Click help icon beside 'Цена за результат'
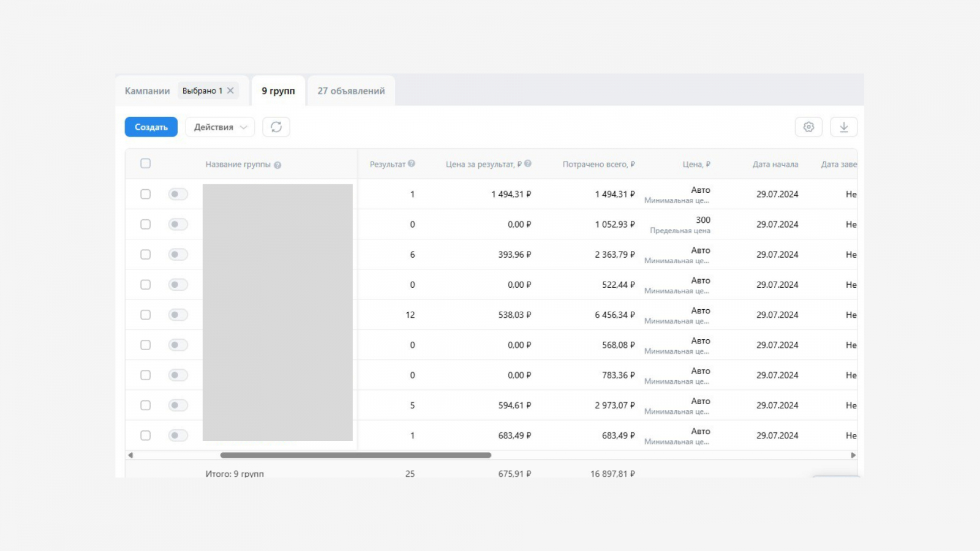 (528, 163)
